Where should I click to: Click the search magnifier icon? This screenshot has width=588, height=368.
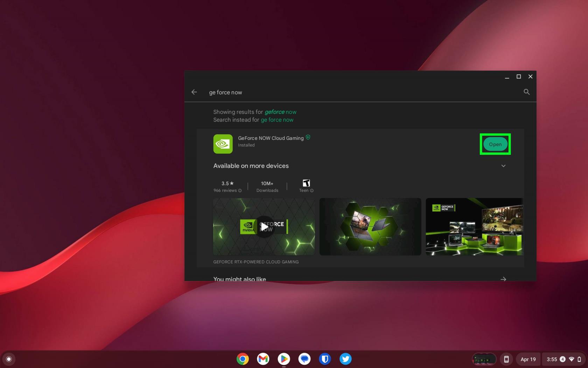526,92
